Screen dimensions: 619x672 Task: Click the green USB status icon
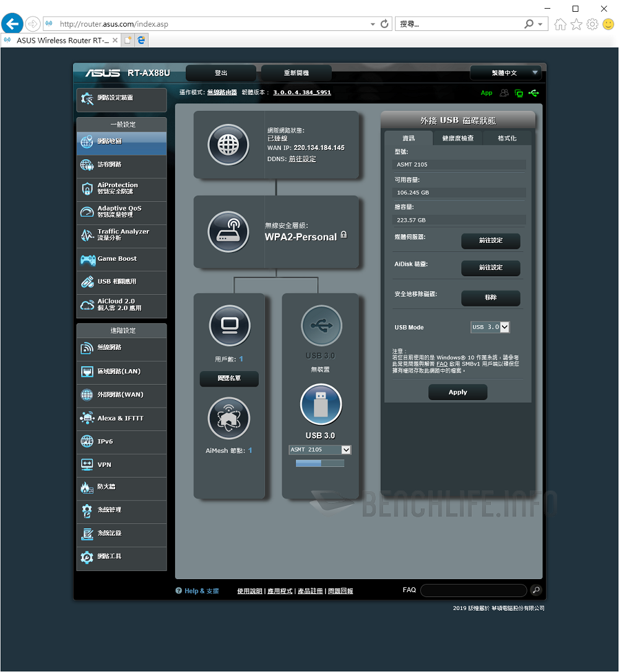point(534,93)
